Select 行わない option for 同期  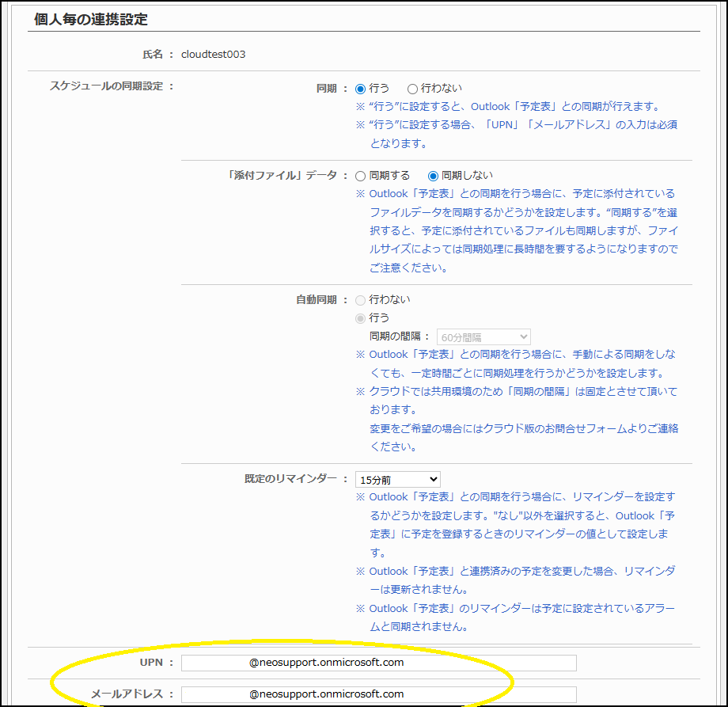412,89
